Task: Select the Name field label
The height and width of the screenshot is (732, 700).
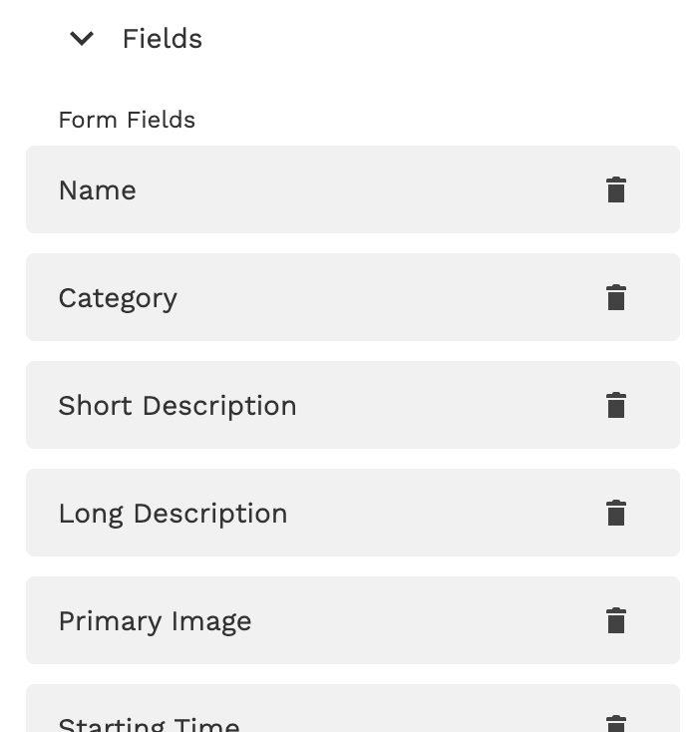Action: 98,190
